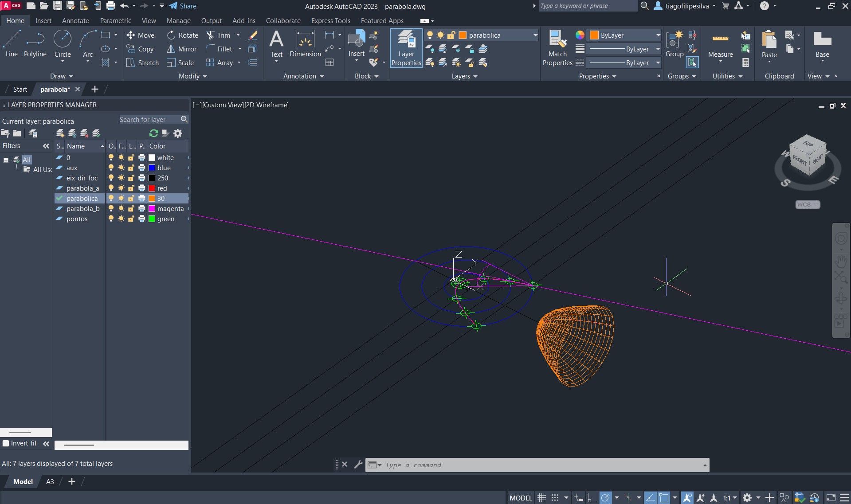This screenshot has width=851, height=504.
Task: Toggle the Invert filter checkbox
Action: pos(6,443)
